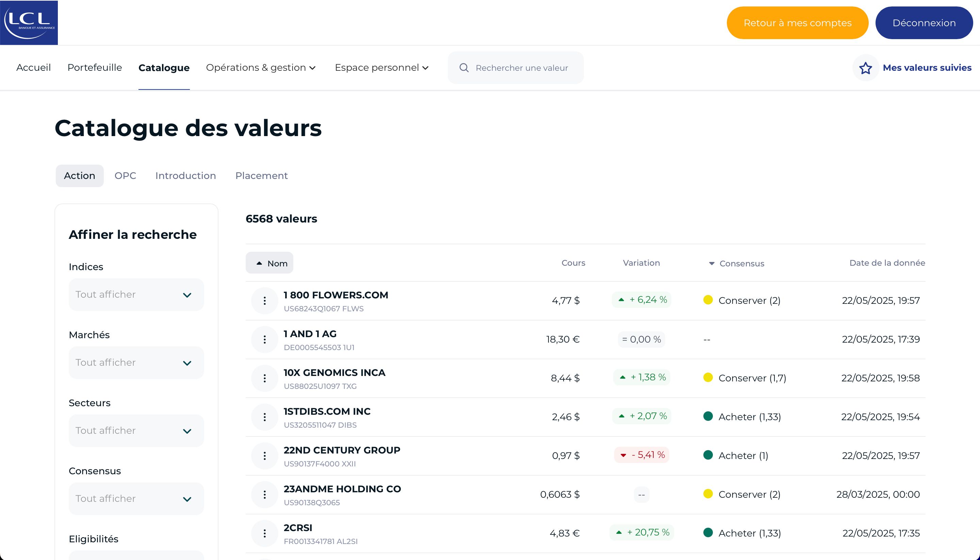Image resolution: width=980 pixels, height=560 pixels.
Task: Sort by Consensus column header
Action: (x=737, y=263)
